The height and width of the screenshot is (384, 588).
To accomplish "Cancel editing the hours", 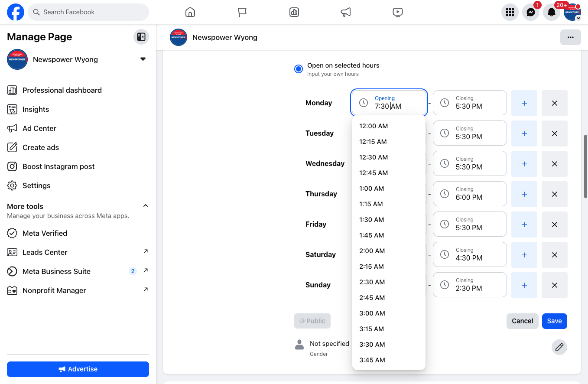I will (x=523, y=321).
